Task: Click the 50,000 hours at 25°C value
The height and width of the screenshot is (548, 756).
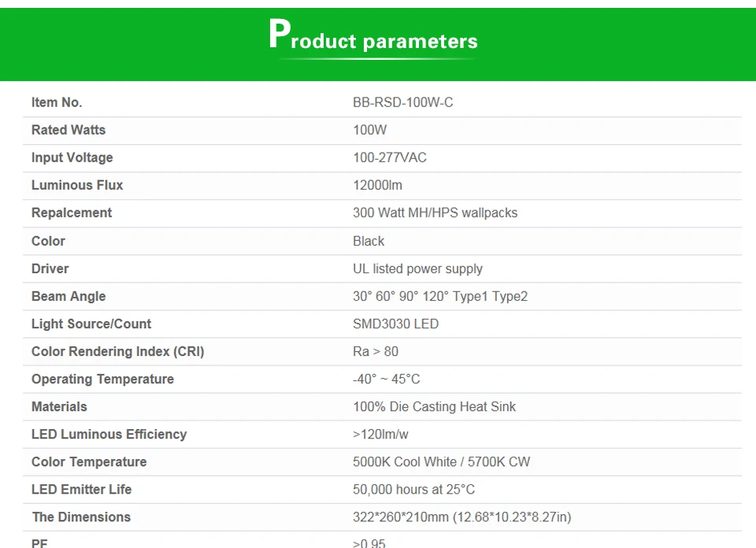Action: click(413, 490)
